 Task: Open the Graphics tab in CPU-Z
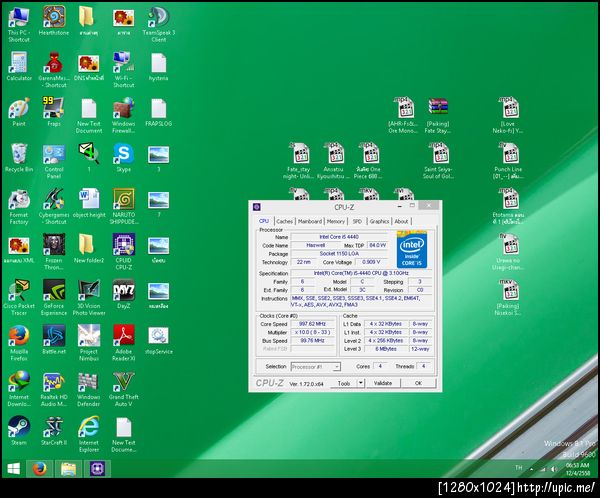tap(379, 221)
